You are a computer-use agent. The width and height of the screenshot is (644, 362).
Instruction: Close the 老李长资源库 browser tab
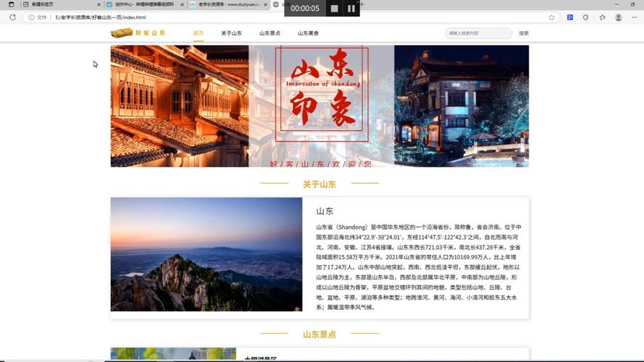pyautogui.click(x=266, y=4)
